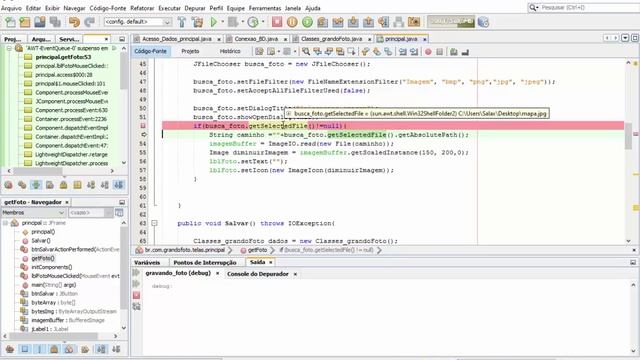Switch editor to Projeto view
The image size is (640, 360).
(x=190, y=51)
